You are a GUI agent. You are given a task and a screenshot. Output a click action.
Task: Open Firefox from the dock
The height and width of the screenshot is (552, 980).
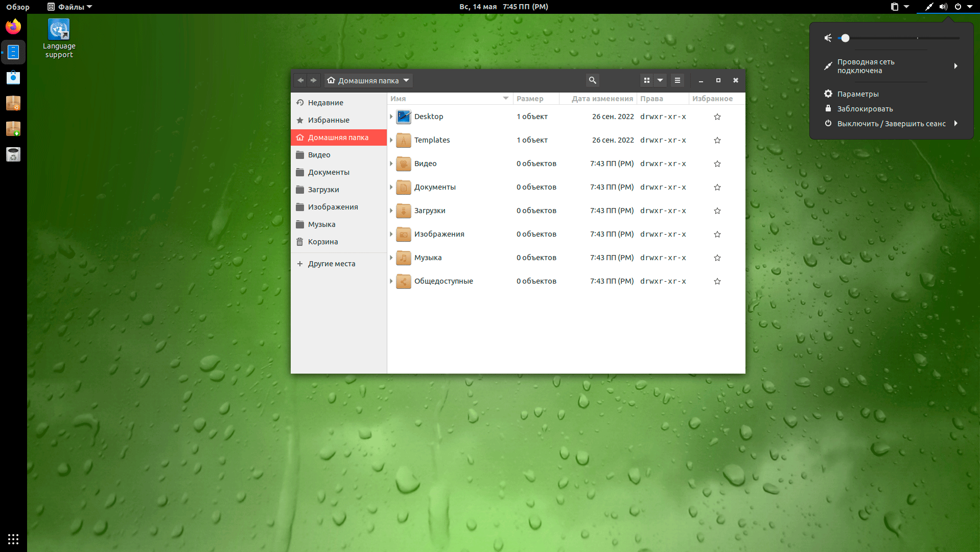(13, 27)
